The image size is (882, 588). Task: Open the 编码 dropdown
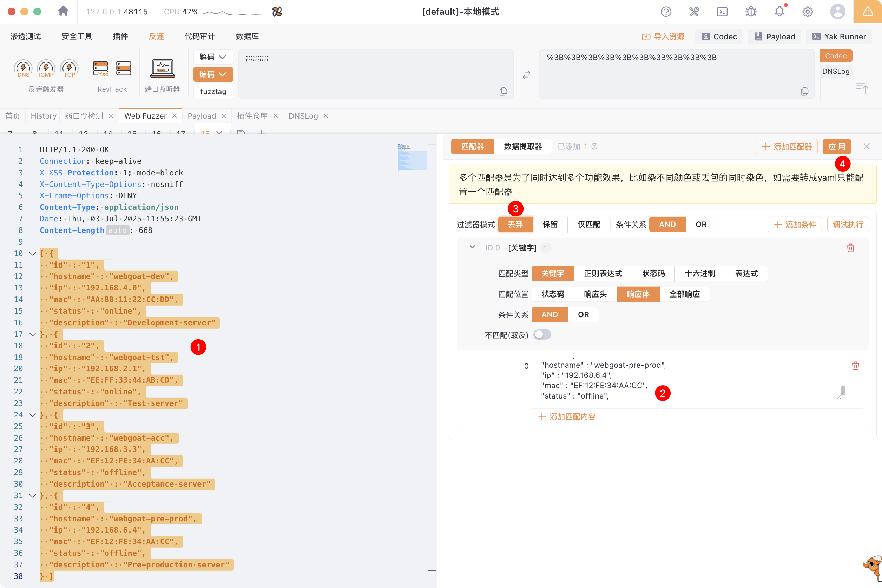pyautogui.click(x=213, y=74)
